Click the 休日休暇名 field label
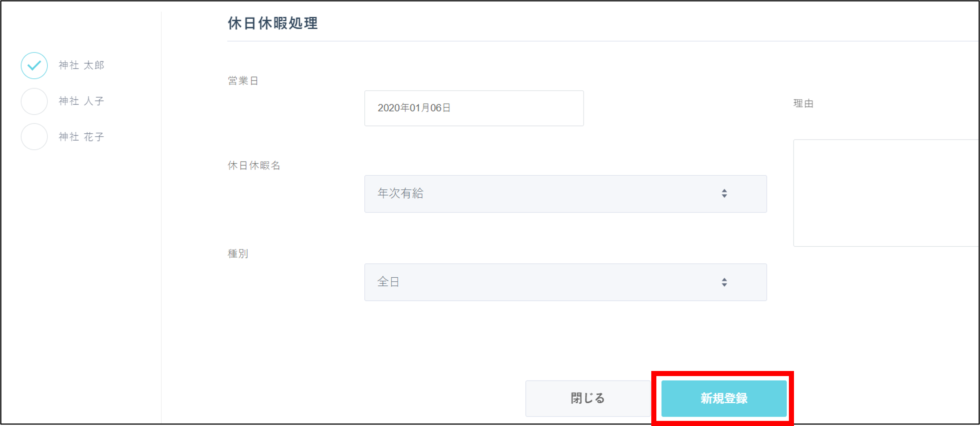This screenshot has width=980, height=426. [254, 165]
